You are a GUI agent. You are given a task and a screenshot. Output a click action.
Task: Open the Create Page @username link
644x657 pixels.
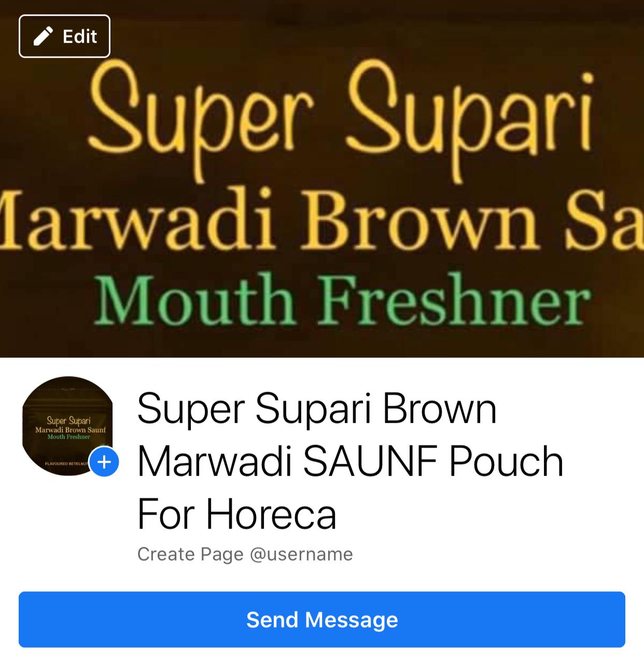click(245, 554)
